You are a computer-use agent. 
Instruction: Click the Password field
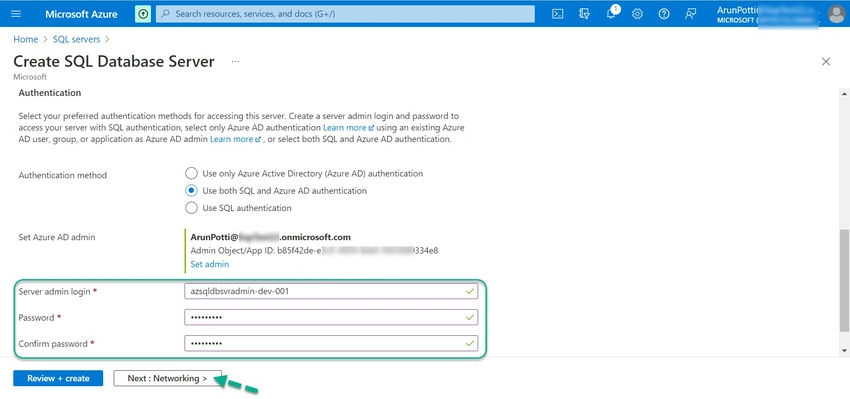[331, 317]
